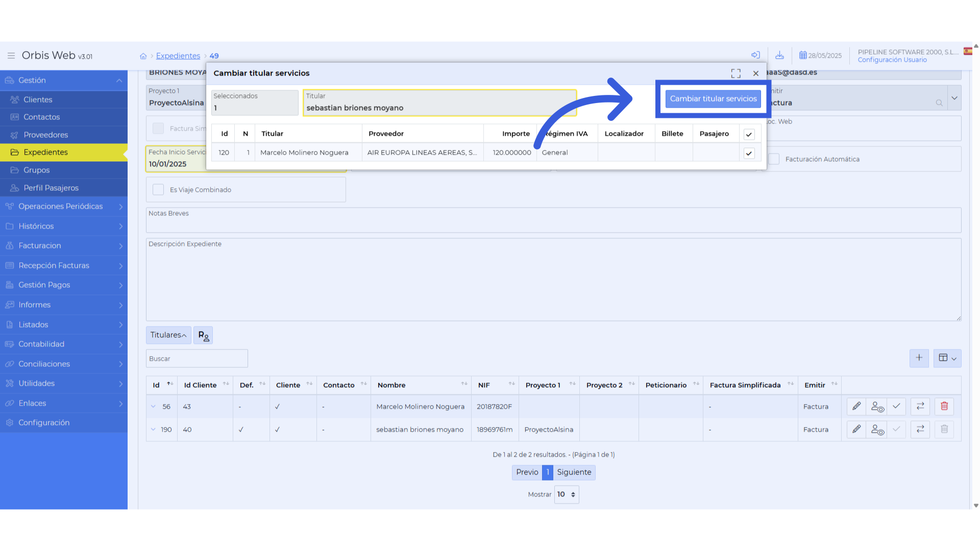
Task: Toggle Facturación Automática checkbox
Action: (774, 159)
